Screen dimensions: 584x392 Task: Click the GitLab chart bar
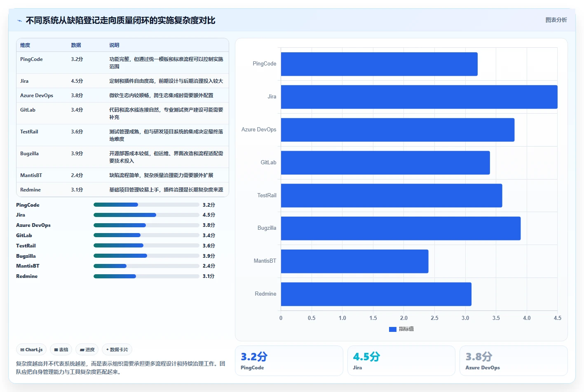[x=385, y=163]
